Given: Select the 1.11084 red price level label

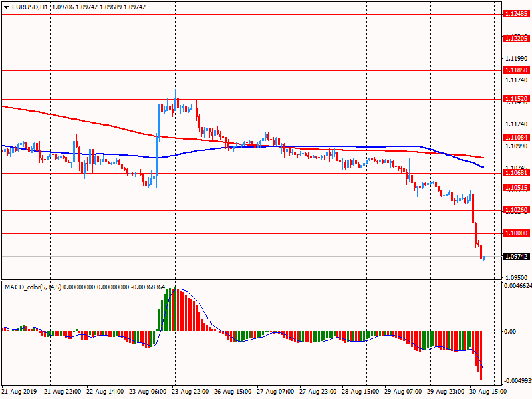Looking at the screenshot, I should tap(516, 138).
